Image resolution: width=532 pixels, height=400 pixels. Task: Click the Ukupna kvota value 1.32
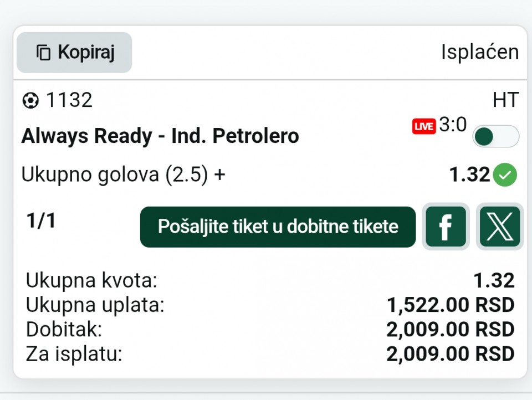coord(494,280)
